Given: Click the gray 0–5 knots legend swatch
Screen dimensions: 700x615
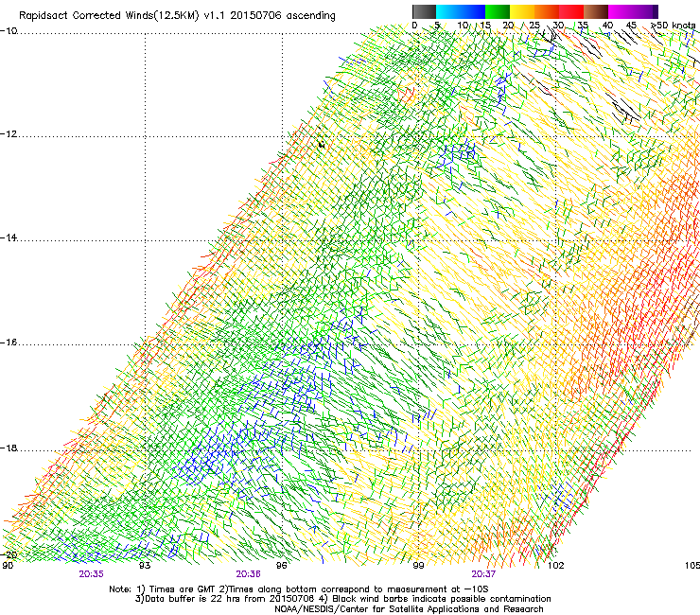Looking at the screenshot, I should point(424,11).
